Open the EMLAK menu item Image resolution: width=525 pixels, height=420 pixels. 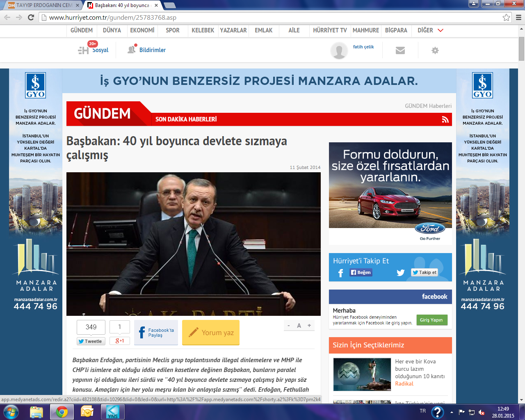(x=264, y=30)
